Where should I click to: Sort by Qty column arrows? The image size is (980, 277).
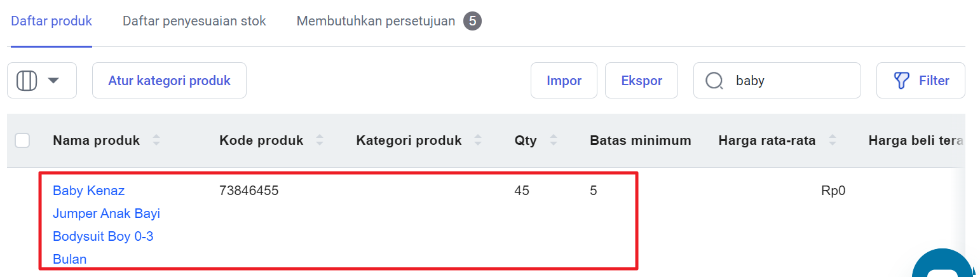coord(553,140)
